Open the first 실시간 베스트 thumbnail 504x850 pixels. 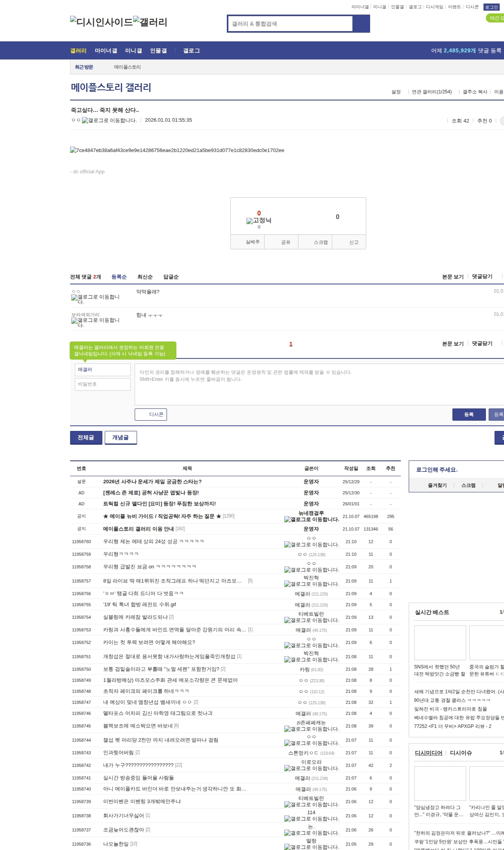pyautogui.click(x=440, y=642)
